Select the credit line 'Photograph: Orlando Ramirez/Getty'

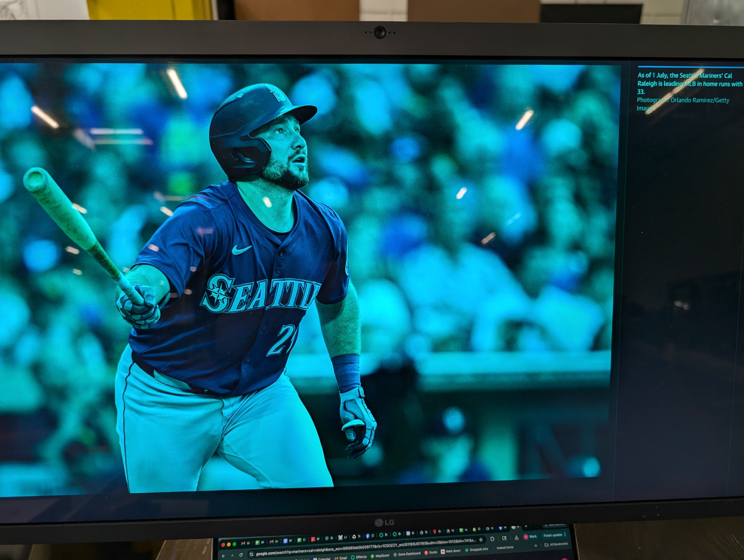pos(683,100)
